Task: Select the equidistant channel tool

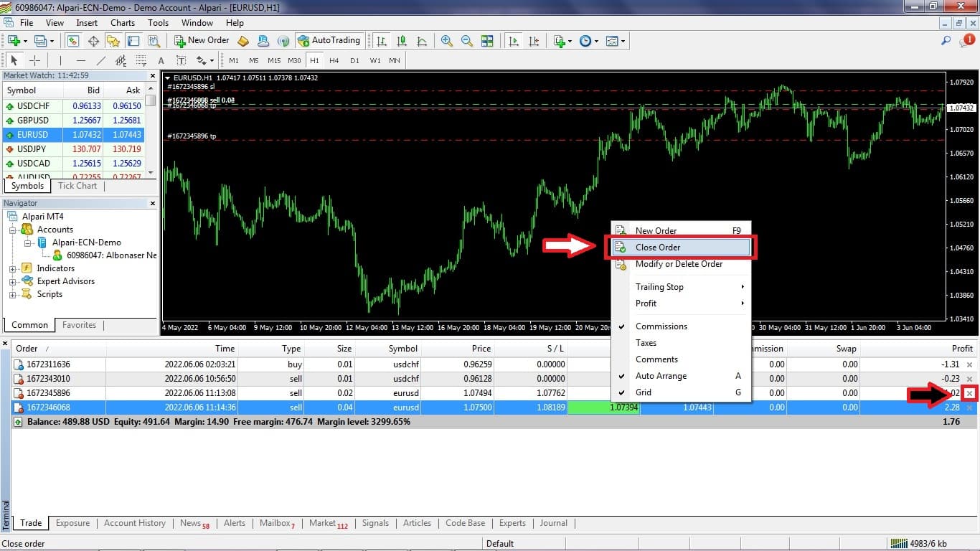Action: click(121, 60)
